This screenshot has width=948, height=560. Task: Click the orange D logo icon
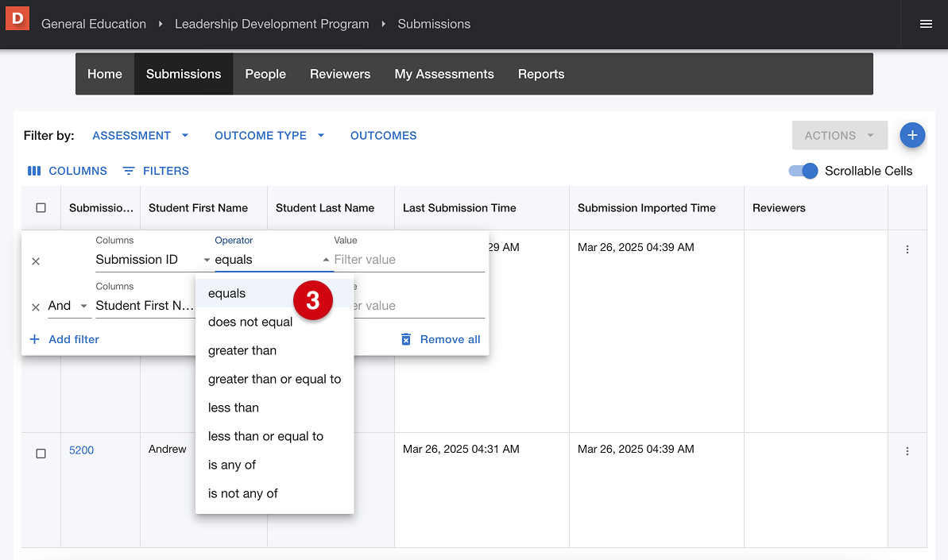click(x=17, y=17)
